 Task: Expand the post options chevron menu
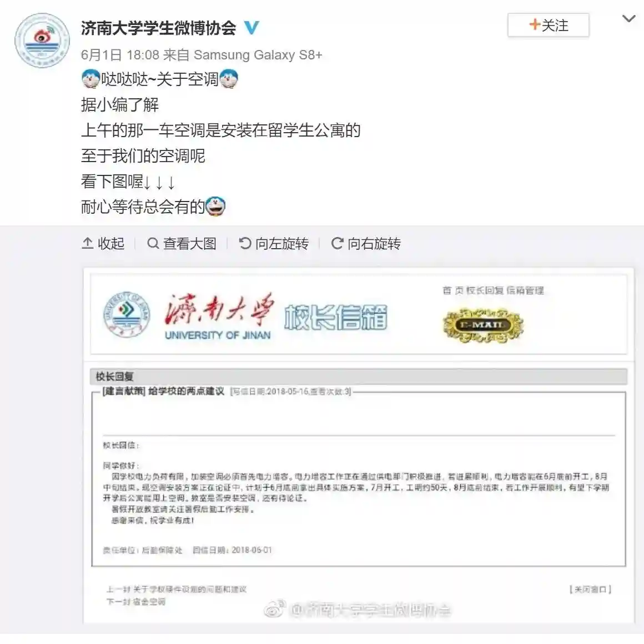629,18
